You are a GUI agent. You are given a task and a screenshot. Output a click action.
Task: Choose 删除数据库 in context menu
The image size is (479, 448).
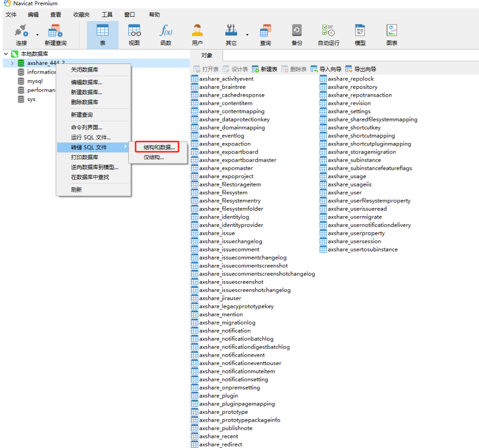pyautogui.click(x=94, y=102)
